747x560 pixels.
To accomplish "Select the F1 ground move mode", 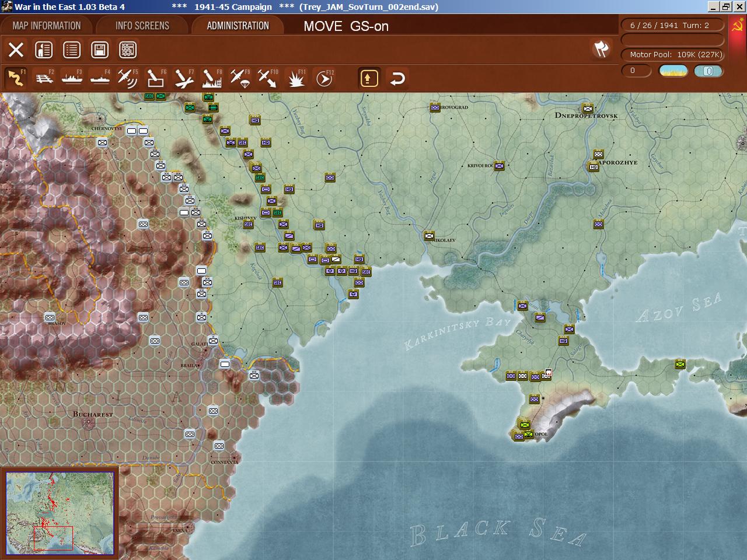I will click(16, 78).
